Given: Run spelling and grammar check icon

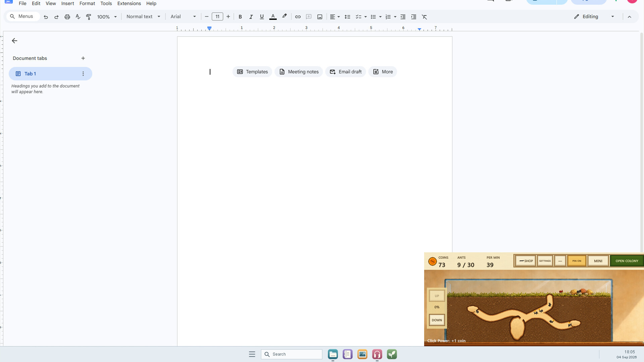Looking at the screenshot, I should tap(78, 17).
